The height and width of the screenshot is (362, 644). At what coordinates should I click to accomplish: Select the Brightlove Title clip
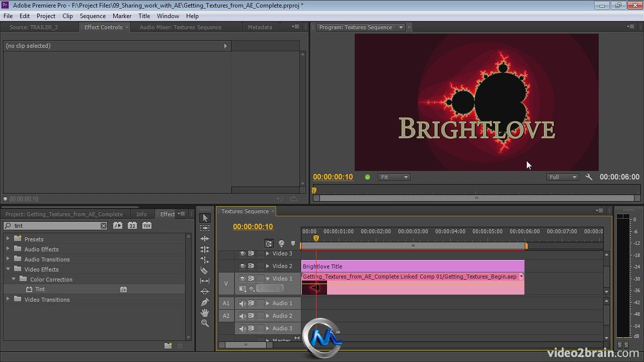coord(413,266)
